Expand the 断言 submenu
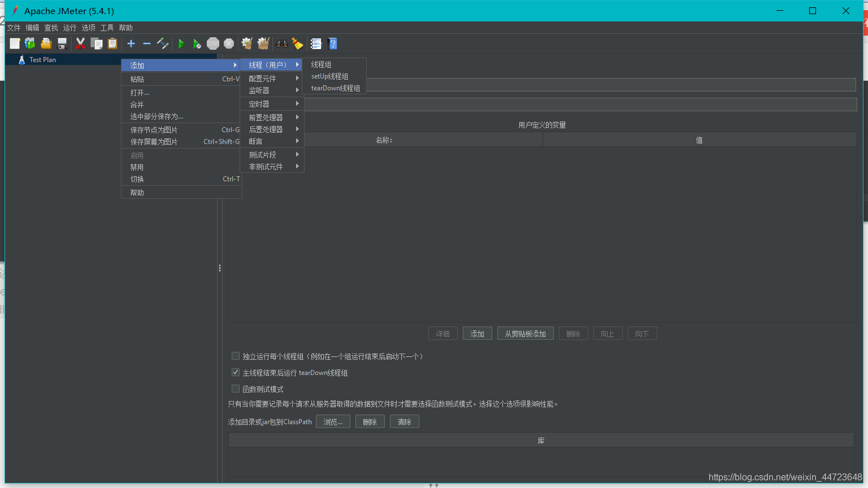 click(272, 141)
